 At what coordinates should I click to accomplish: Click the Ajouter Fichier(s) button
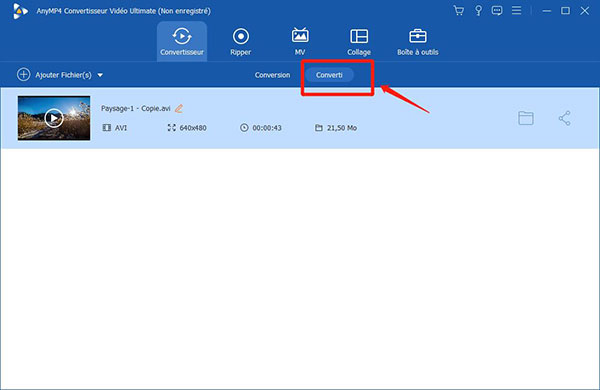pyautogui.click(x=64, y=75)
